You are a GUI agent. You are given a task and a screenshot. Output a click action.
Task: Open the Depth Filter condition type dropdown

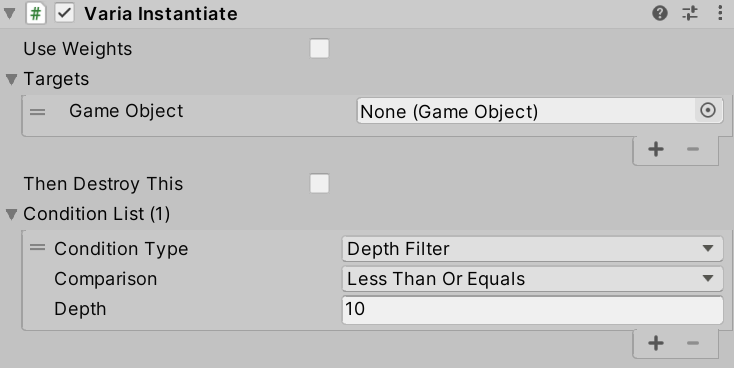[533, 249]
